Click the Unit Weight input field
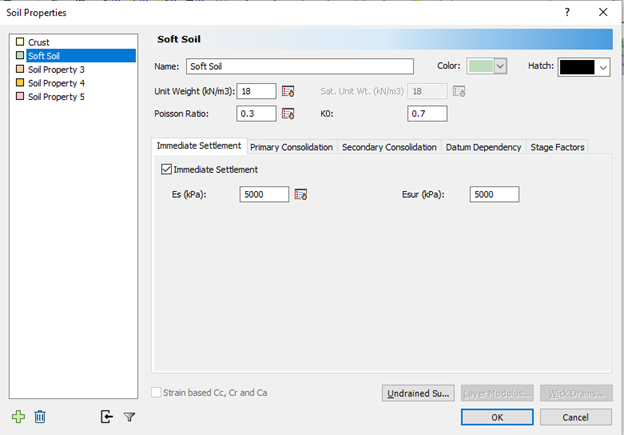This screenshot has height=435, width=624. (256, 91)
